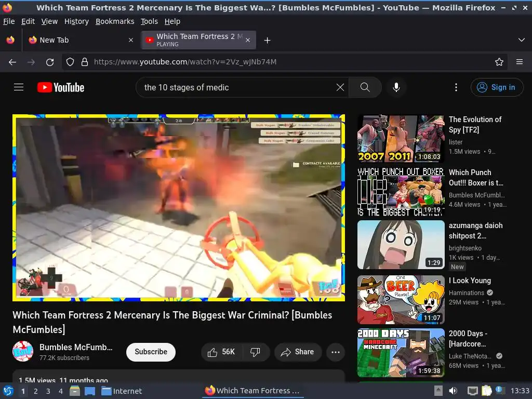Viewport: 532px width, 399px height.
Task: Switch to workspace 4
Action: pos(61,391)
